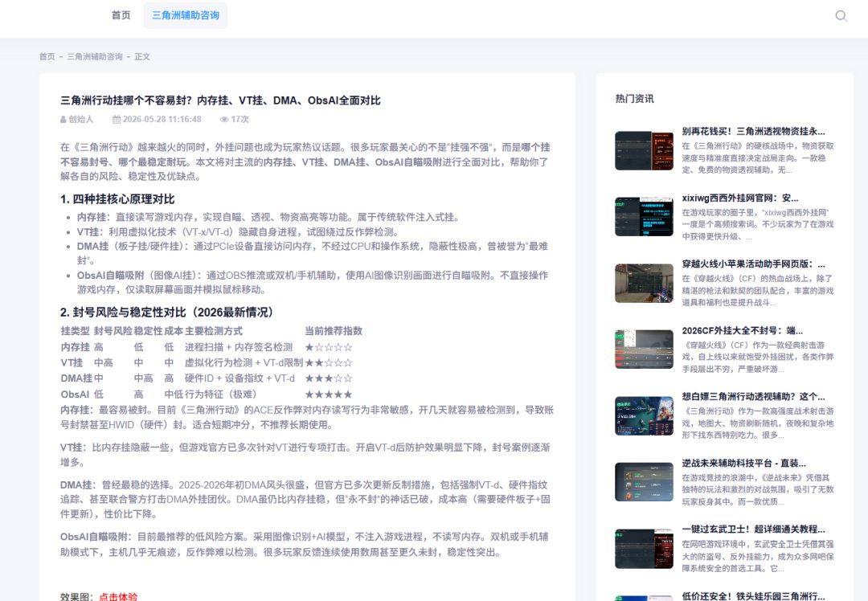
Task: Open thumbnail of 穿越火线小苹果活动助手 article
Action: [644, 284]
